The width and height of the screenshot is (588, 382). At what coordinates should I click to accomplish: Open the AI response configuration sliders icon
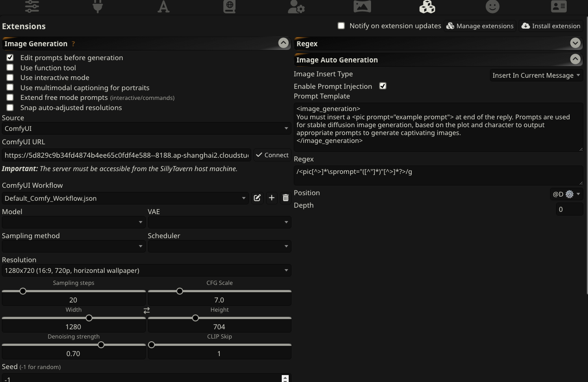32,6
